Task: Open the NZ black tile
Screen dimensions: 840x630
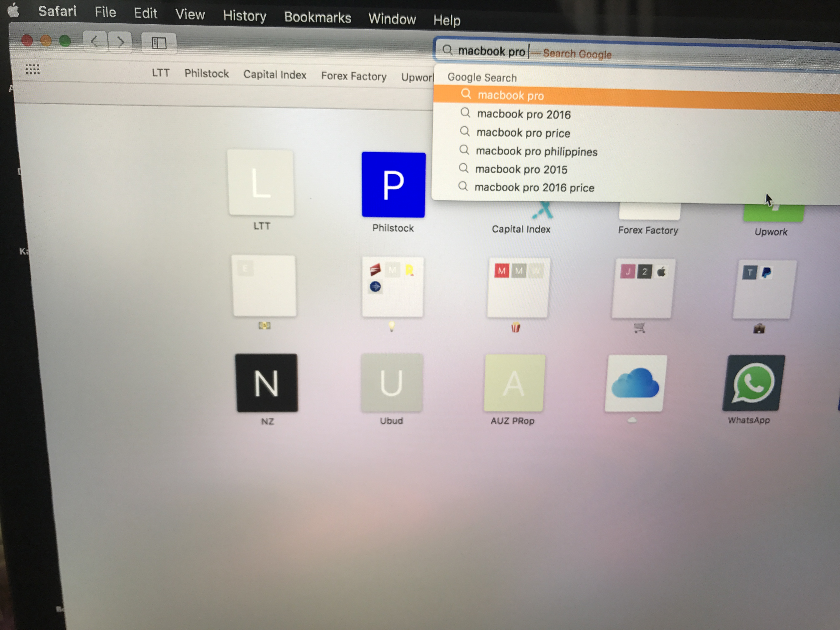Action: point(267,383)
